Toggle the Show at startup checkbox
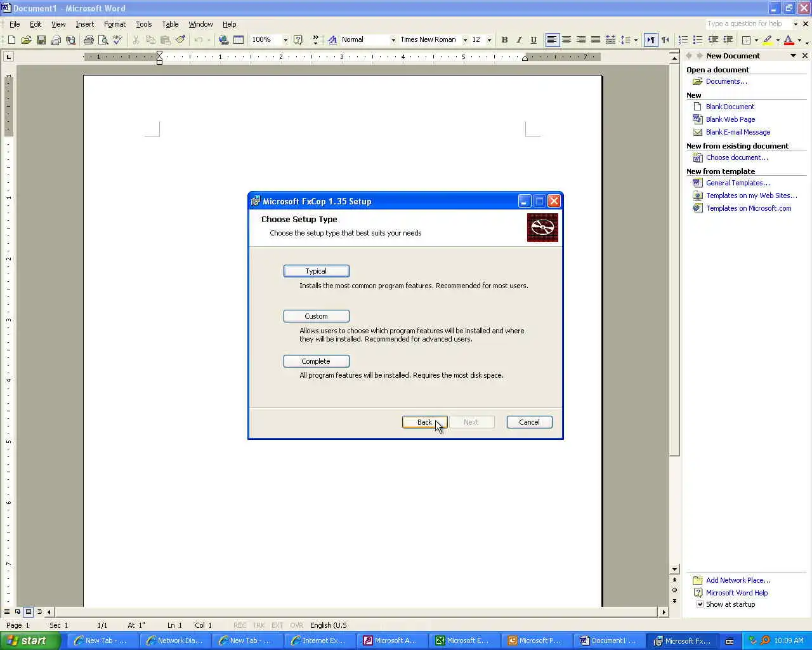The height and width of the screenshot is (650, 812). pyautogui.click(x=700, y=604)
